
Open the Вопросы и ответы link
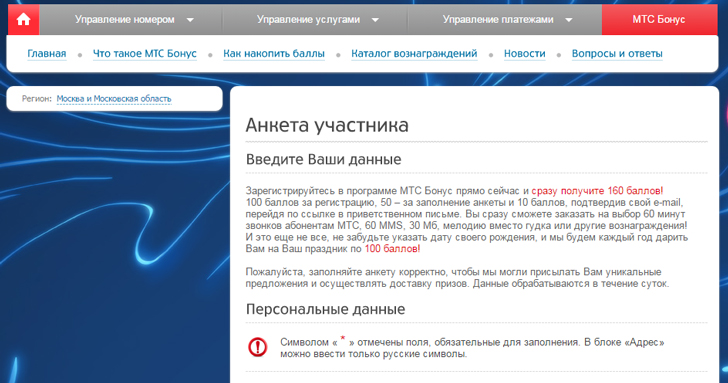617,53
